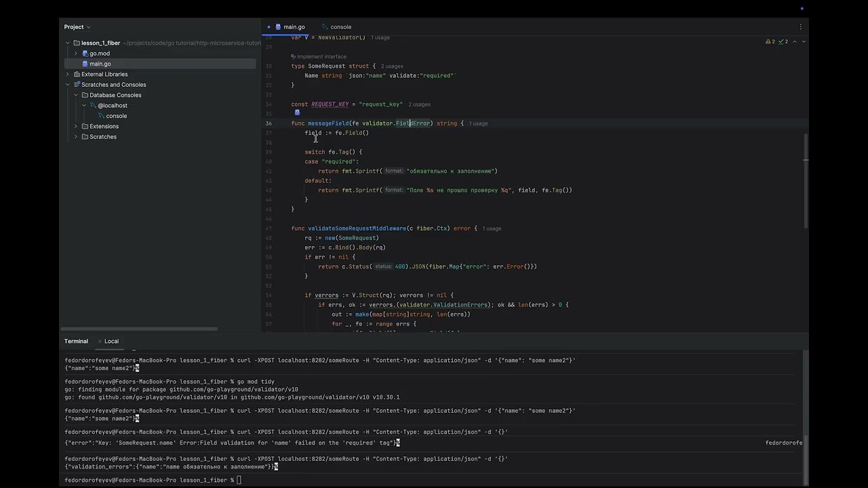Image resolution: width=868 pixels, height=488 pixels.
Task: Click "go: finding module" terminal output line
Action: (x=181, y=390)
